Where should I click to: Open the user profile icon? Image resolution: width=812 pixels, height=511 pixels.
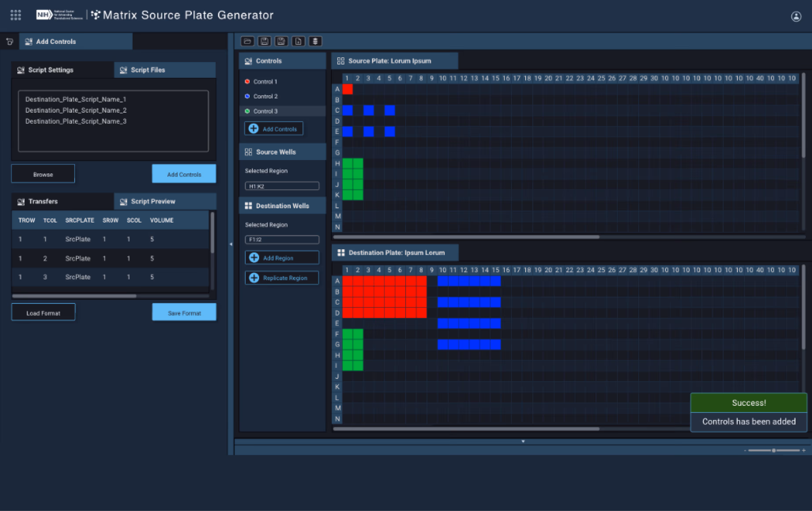(796, 16)
